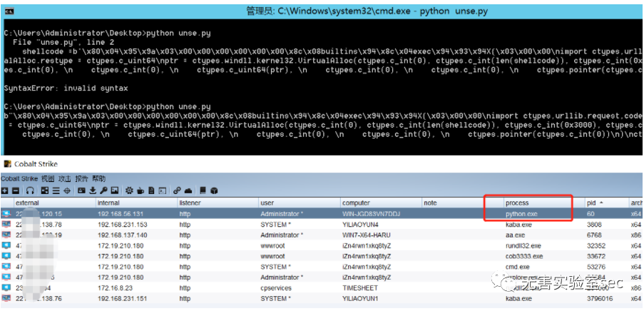Click the document icon for Office macro
This screenshot has width=644, height=311.
151,190
